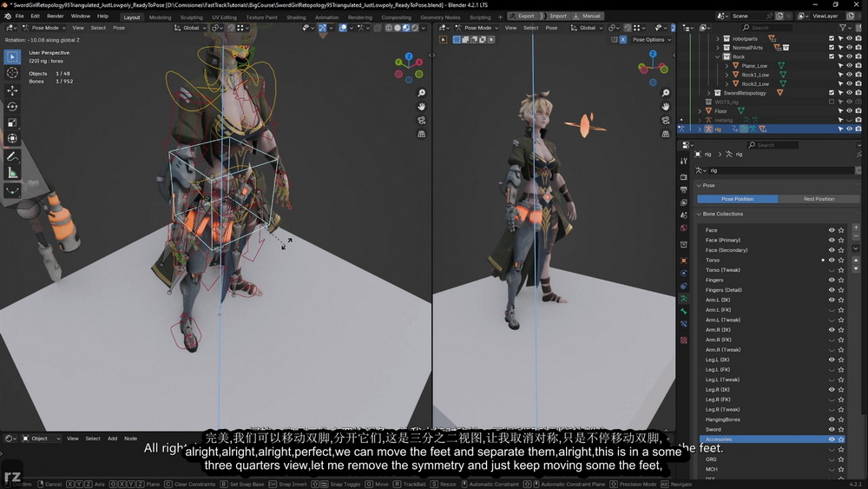Click the Import button in top bar
The height and width of the screenshot is (489, 868).
tap(557, 16)
